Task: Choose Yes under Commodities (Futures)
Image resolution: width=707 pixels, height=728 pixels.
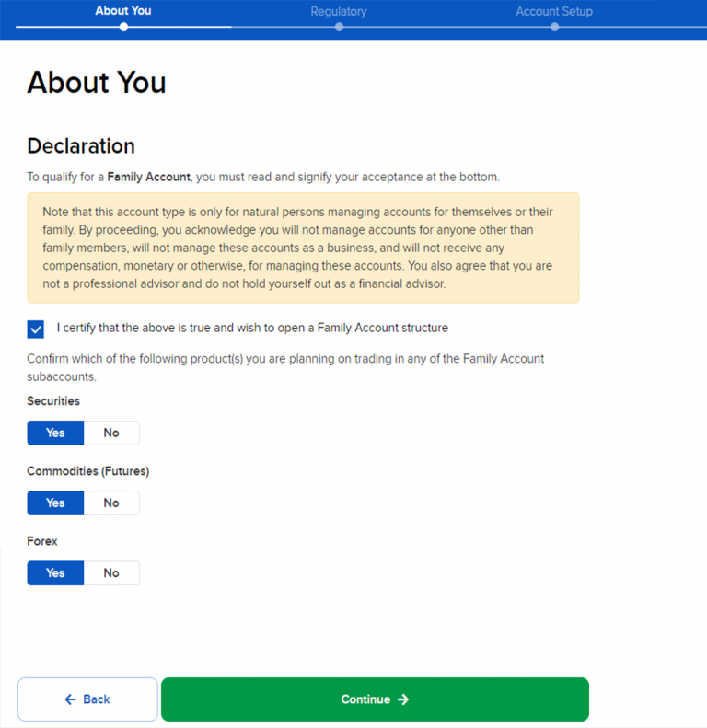Action: point(55,503)
